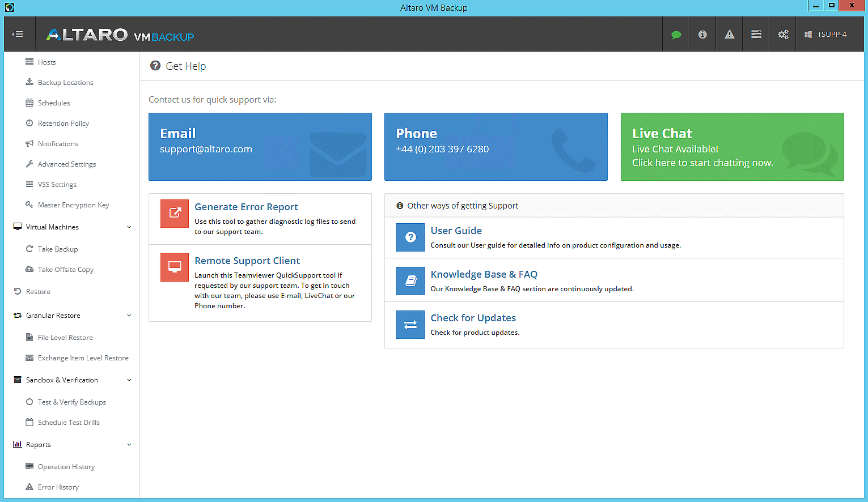The image size is (868, 502).
Task: Click the Check for Updates link
Action: [473, 318]
